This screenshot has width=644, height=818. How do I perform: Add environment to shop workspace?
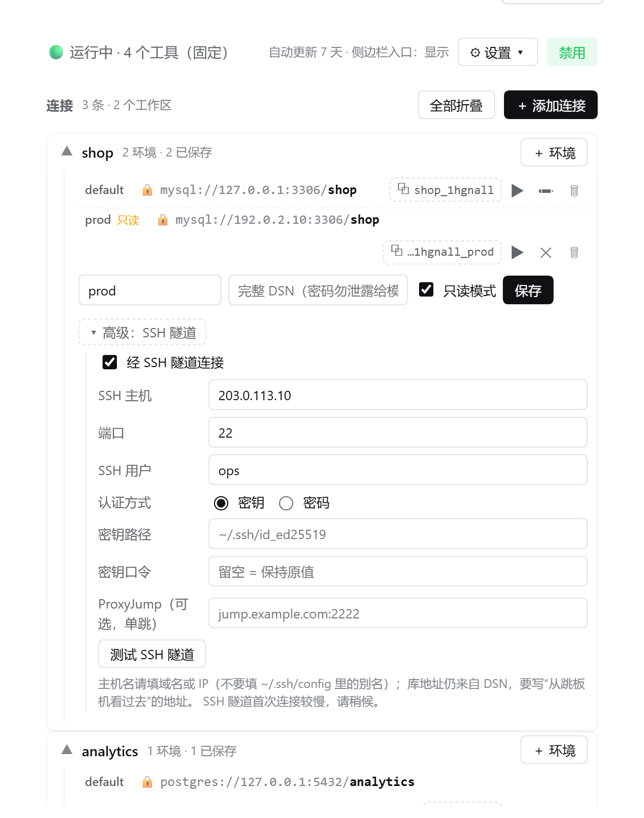(554, 153)
